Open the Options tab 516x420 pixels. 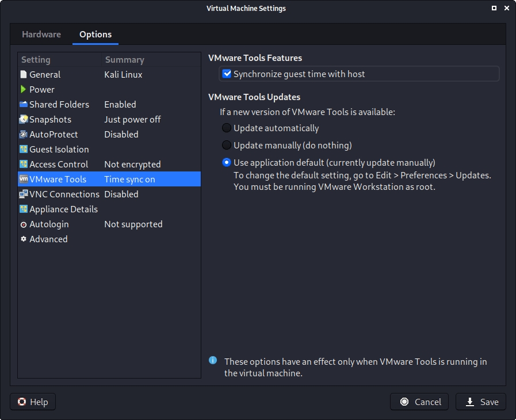click(x=95, y=35)
